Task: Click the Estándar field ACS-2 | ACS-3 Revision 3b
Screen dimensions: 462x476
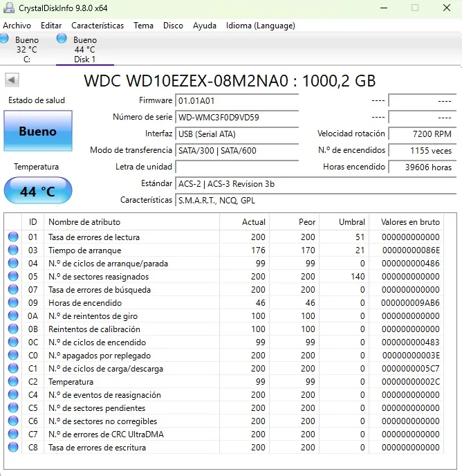Action: point(315,183)
